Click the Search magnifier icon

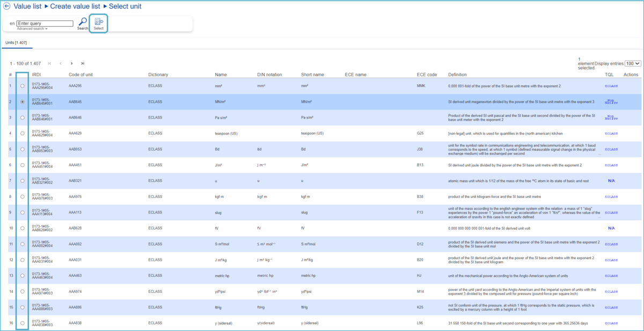82,22
